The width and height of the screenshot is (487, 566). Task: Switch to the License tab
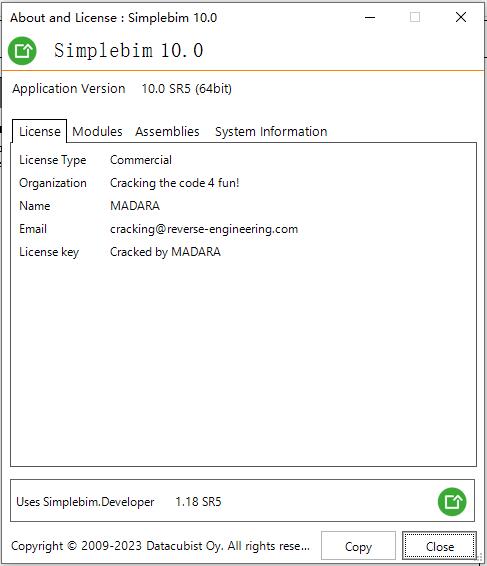click(40, 131)
